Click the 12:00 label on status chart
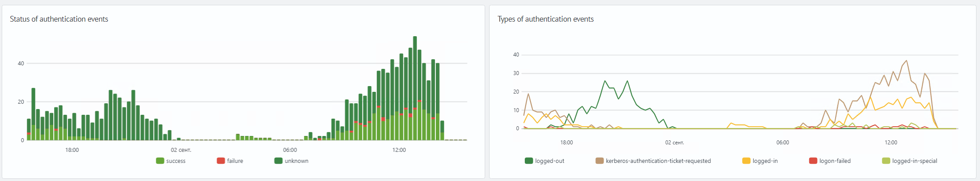 coord(399,150)
